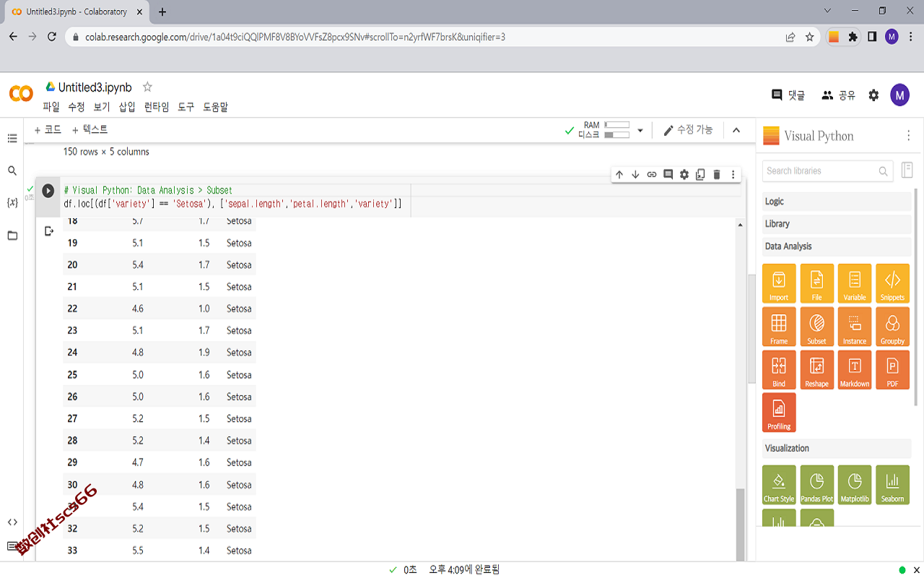This screenshot has width=924, height=578.
Task: Open the Frame tool in Visual Python
Action: coord(779,327)
